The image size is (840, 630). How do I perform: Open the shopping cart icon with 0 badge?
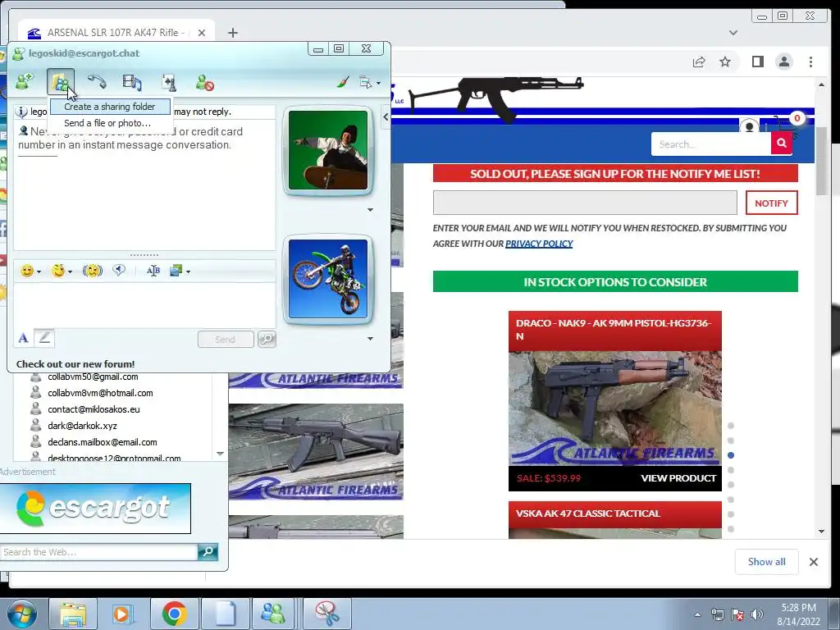coord(787,125)
